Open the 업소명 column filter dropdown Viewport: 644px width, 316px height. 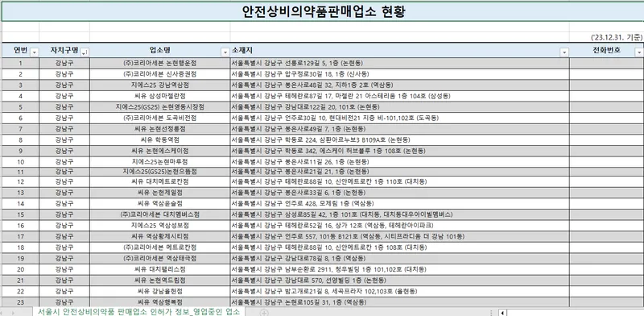coord(225,52)
